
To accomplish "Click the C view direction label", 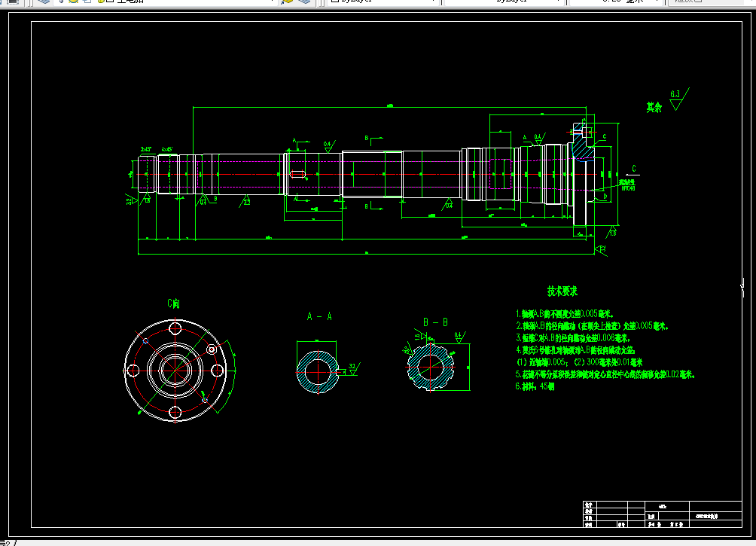I will [634, 169].
